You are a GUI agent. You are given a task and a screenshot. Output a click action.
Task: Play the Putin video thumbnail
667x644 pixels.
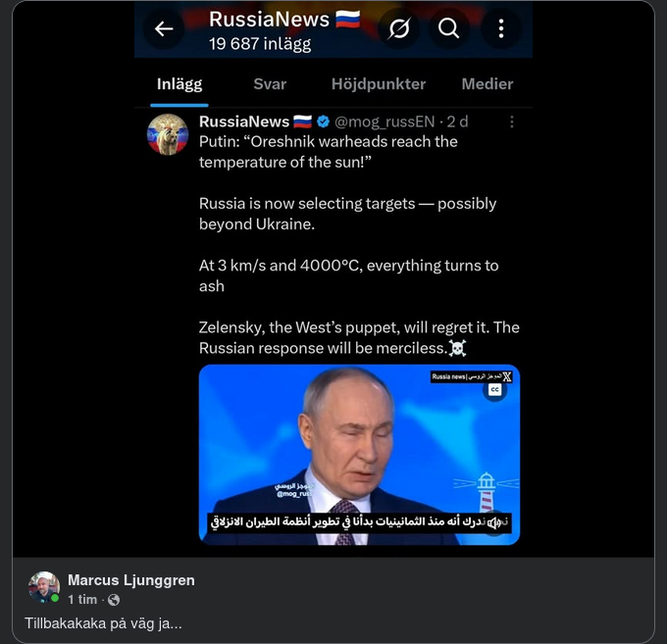click(x=359, y=455)
